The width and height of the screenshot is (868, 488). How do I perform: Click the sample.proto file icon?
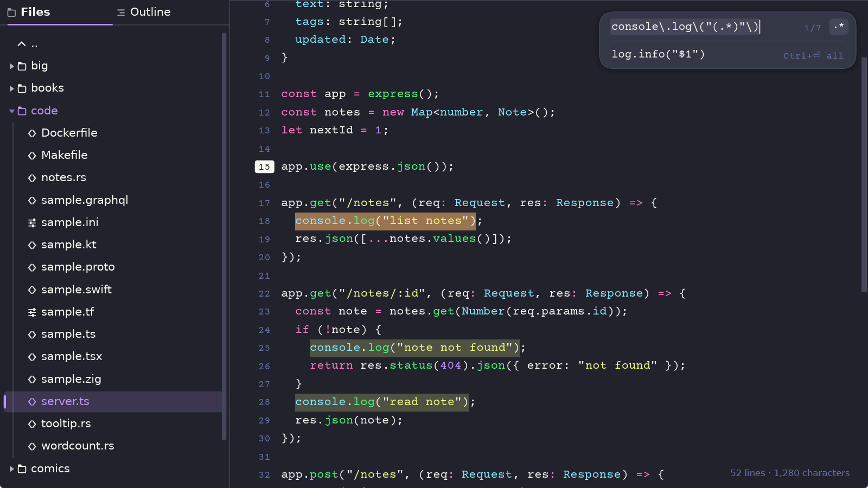(x=32, y=267)
